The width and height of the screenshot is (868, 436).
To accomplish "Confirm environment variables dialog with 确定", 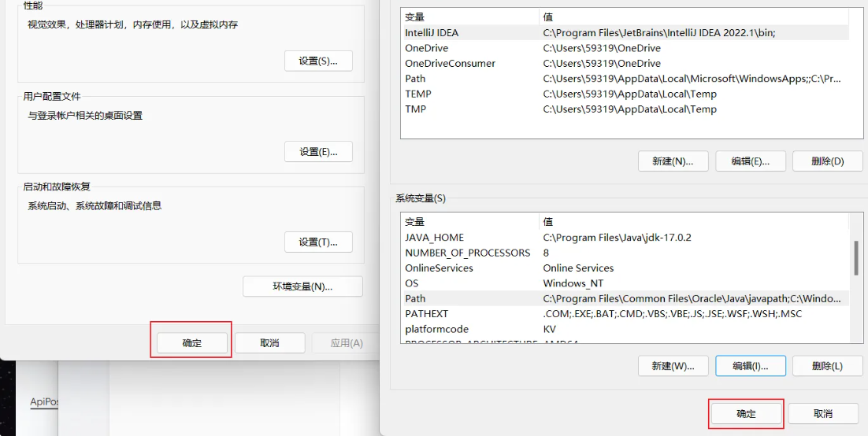I will point(746,414).
